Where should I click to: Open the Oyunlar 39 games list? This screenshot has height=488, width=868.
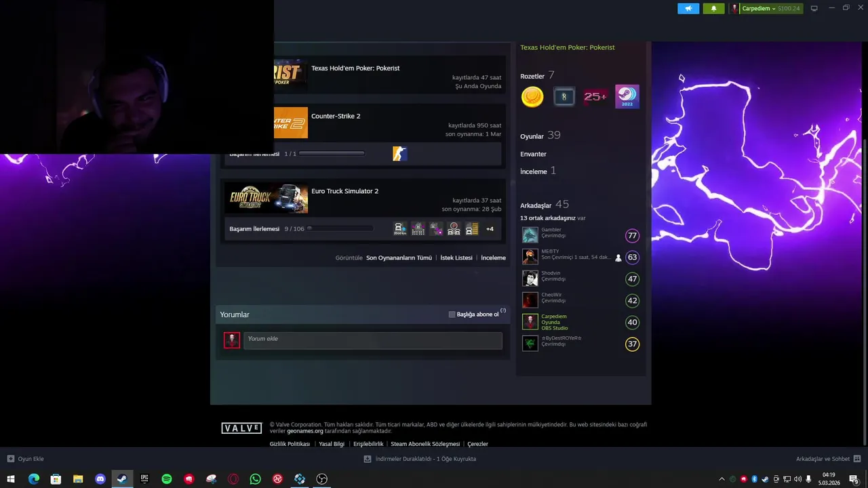click(x=540, y=136)
